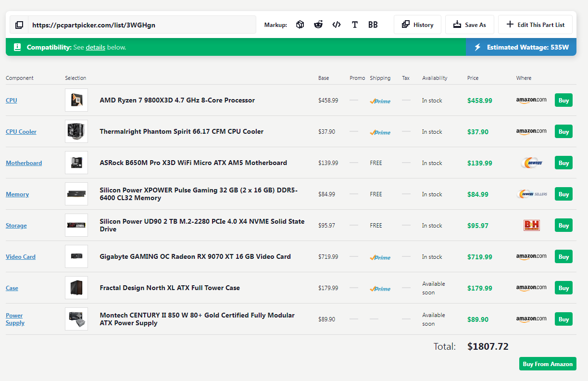This screenshot has width=588, height=381.
Task: Open AMD Ryzen 7 9800X3D product name
Action: (177, 100)
